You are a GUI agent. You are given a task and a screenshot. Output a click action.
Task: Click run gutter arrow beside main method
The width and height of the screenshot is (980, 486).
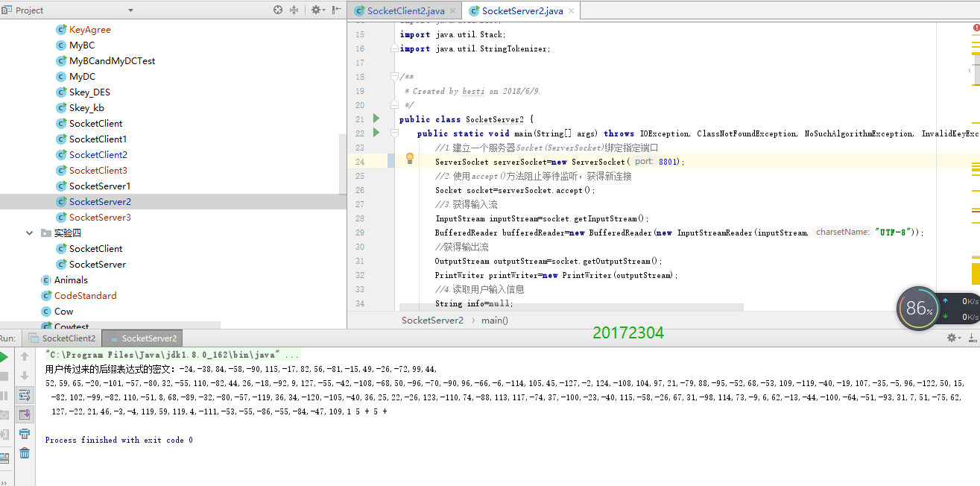[x=376, y=133]
